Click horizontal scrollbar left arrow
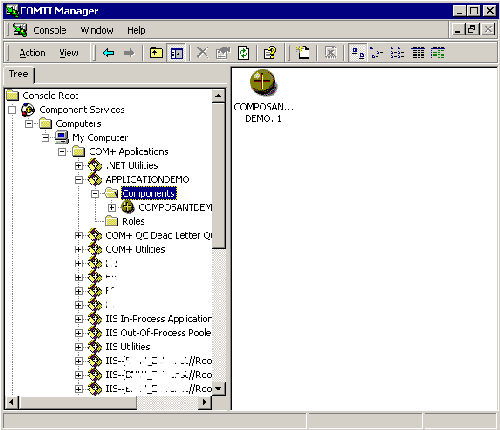Image resolution: width=500 pixels, height=430 pixels. click(11, 402)
